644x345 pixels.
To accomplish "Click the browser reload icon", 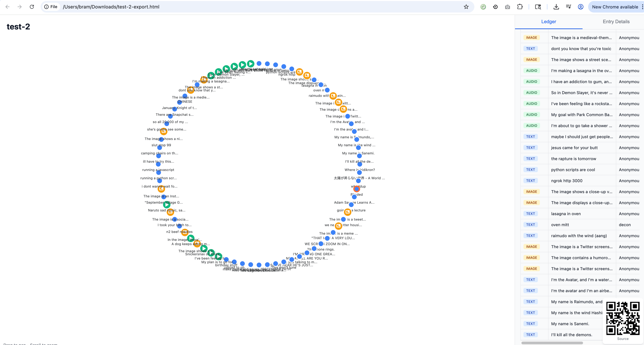I will (x=32, y=7).
